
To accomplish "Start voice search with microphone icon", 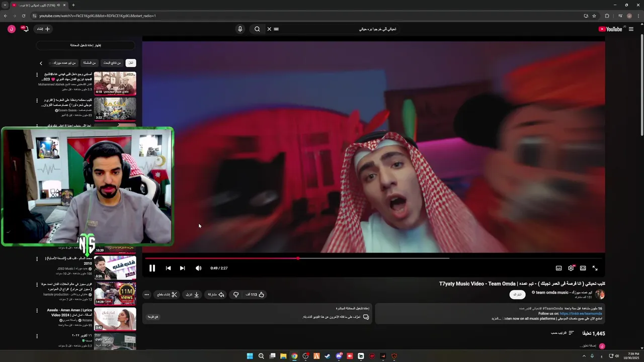I will coord(240,29).
